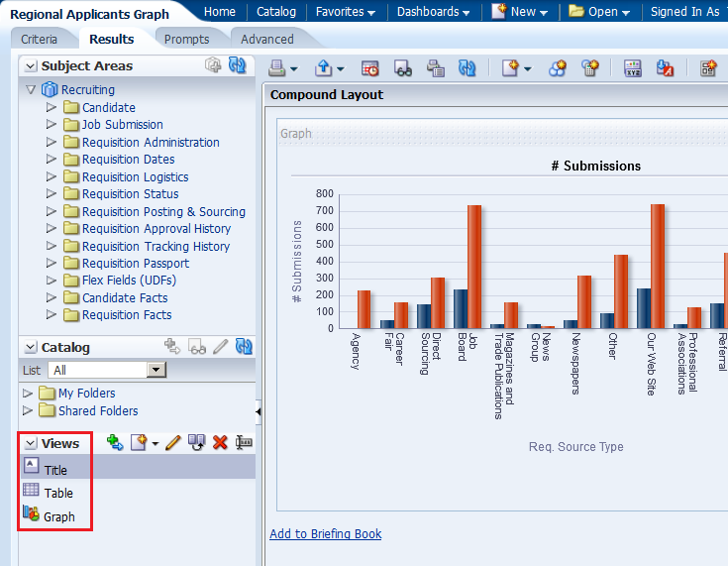Refresh the Subject Areas pane
This screenshot has height=566, width=728.
pos(237,65)
